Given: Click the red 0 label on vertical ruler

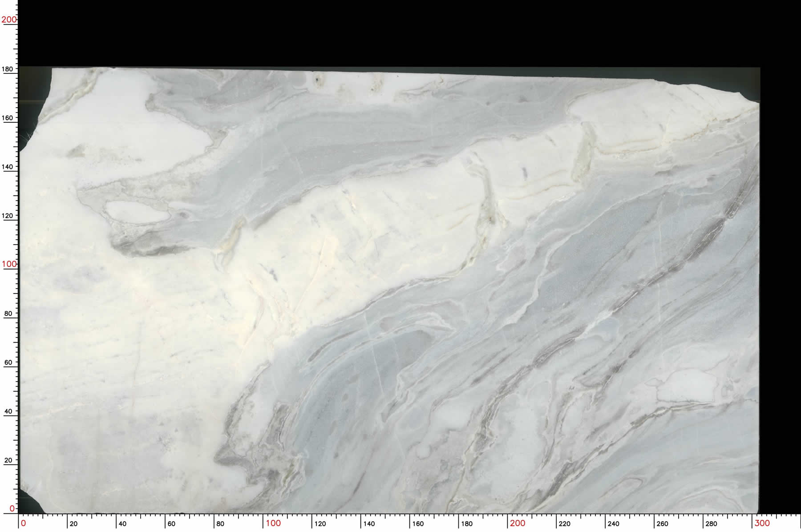Looking at the screenshot, I should click(12, 508).
